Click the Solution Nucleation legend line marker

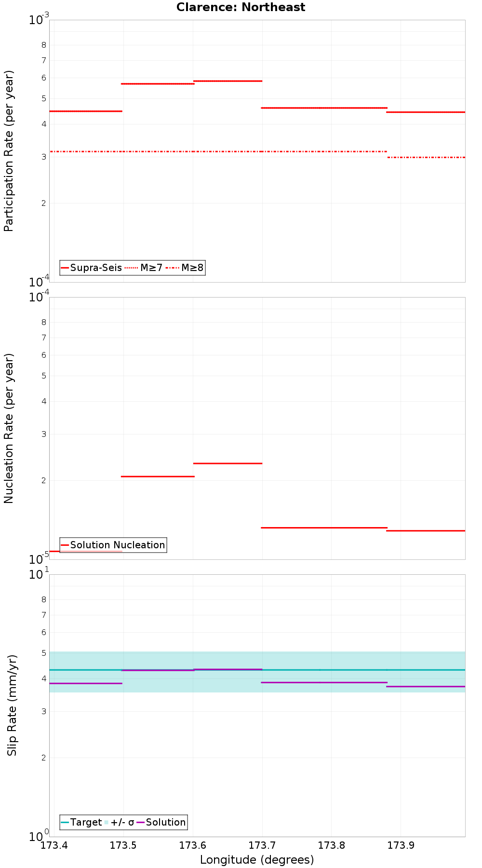[x=65, y=545]
